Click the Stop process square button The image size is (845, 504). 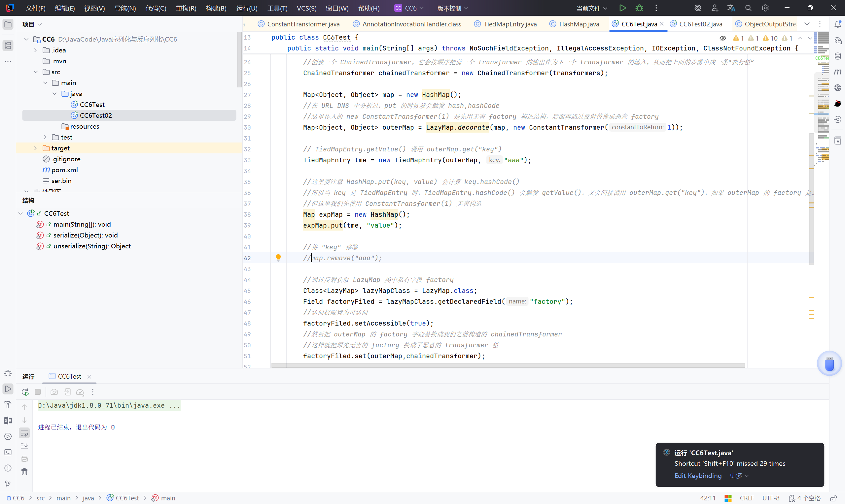(38, 392)
